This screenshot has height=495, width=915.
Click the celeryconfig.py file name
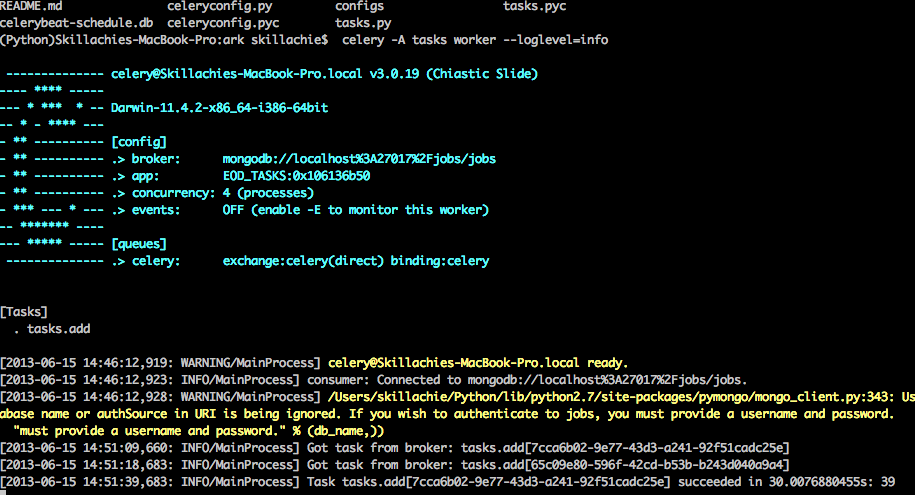point(219,7)
